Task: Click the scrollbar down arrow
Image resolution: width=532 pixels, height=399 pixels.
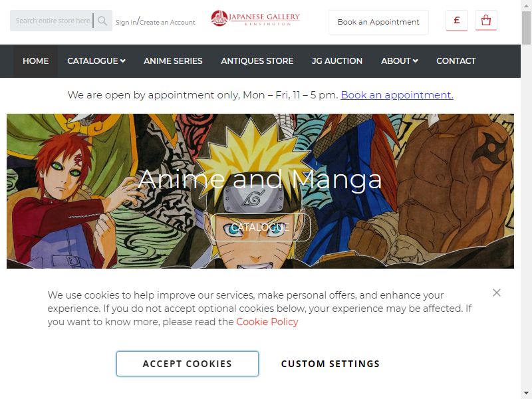Action: 526,392
